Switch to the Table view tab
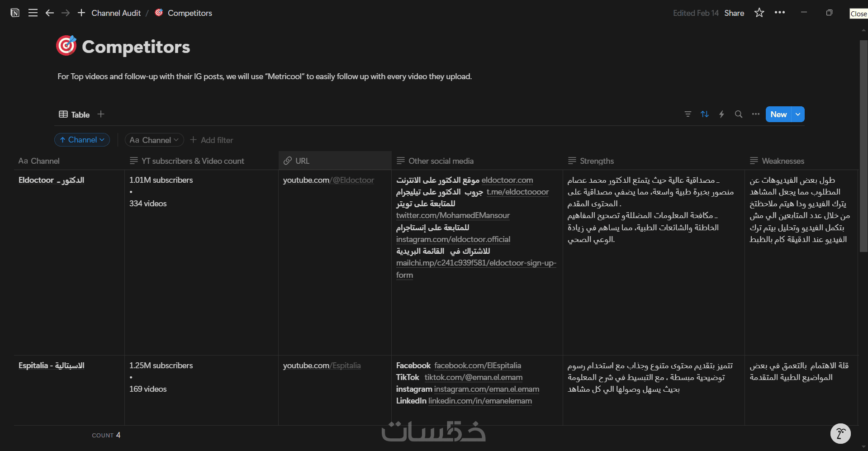868x451 pixels. tap(75, 114)
